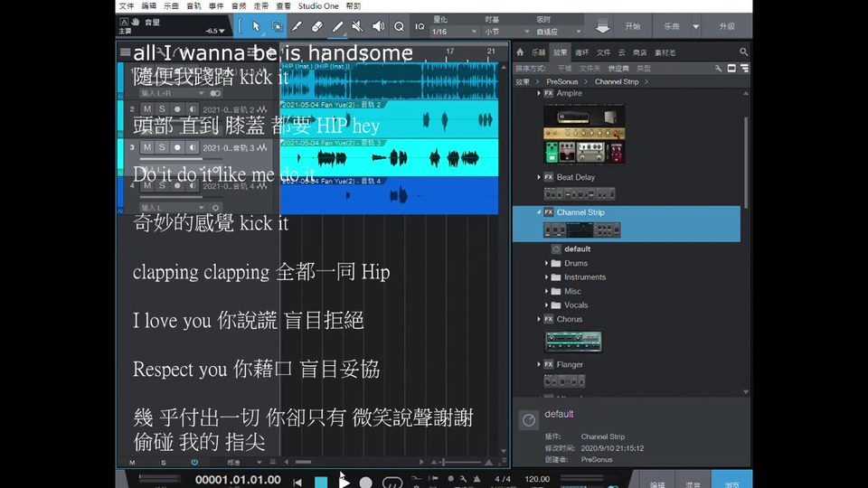Open the track list hamburger icon

point(125,52)
